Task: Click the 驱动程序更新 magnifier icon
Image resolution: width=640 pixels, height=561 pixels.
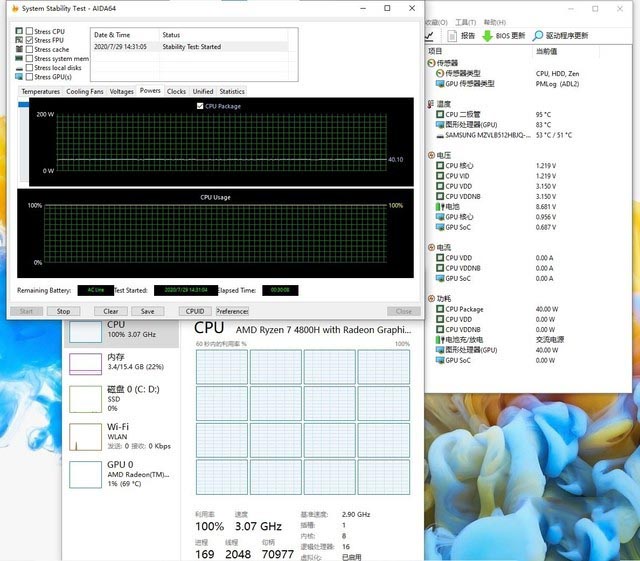Action: point(538,36)
